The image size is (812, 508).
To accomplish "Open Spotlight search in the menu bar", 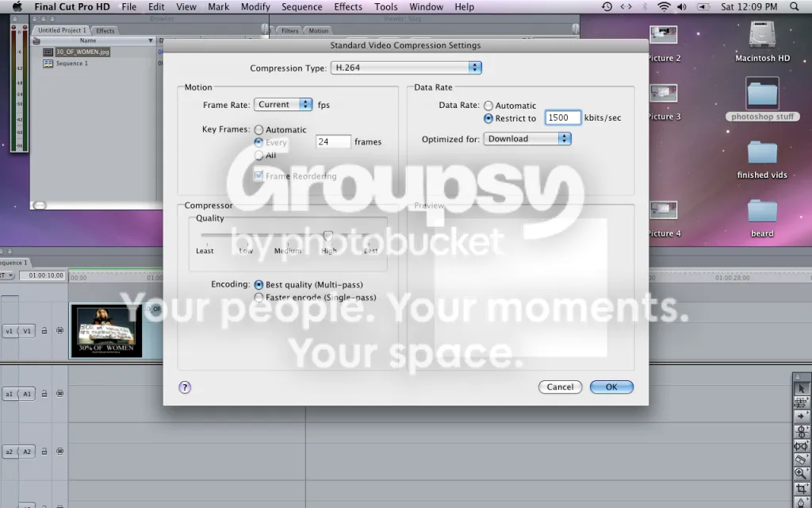I will [x=795, y=6].
